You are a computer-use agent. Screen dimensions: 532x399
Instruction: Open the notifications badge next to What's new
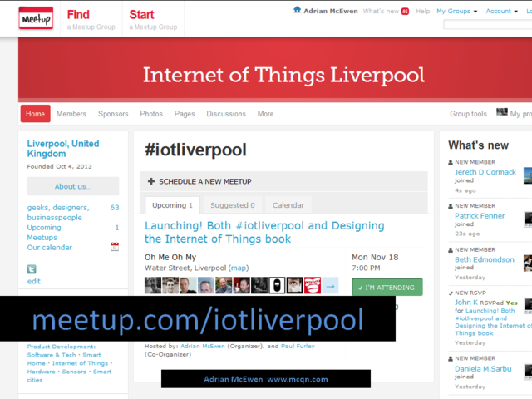pyautogui.click(x=405, y=11)
